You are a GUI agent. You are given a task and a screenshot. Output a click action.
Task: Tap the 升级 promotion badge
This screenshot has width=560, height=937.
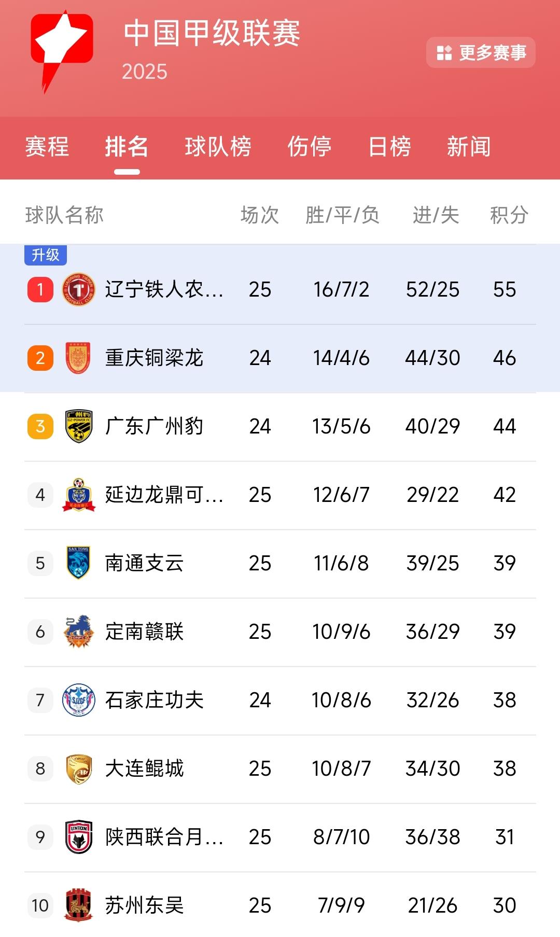(46, 255)
